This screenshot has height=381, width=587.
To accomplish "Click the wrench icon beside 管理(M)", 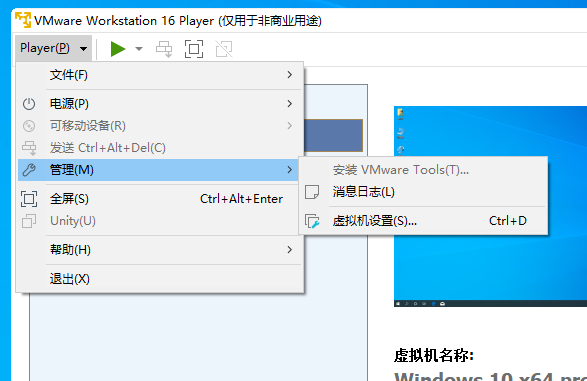I will click(x=29, y=170).
